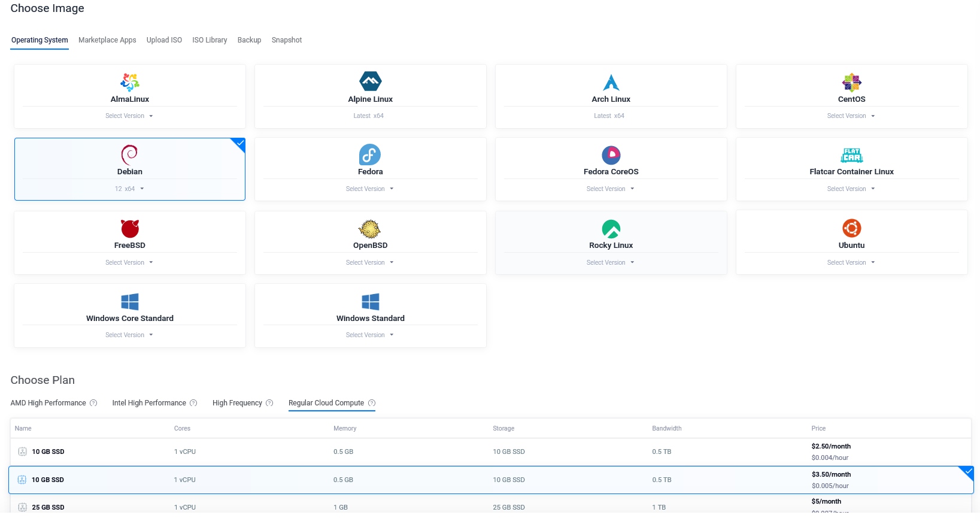Click server icon of $2.50/month plan row
The height and width of the screenshot is (521, 980).
23,452
